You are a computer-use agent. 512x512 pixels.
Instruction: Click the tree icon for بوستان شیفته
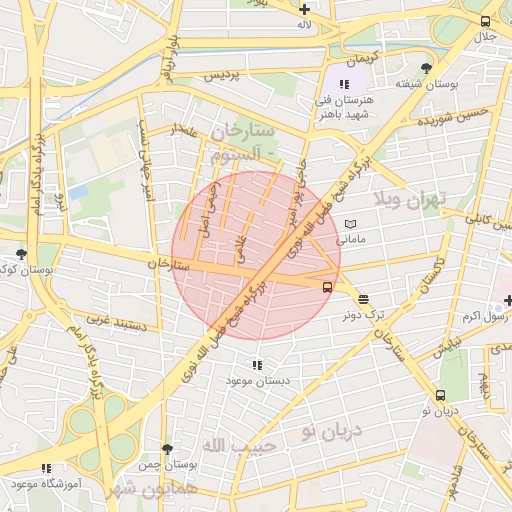pos(426,69)
